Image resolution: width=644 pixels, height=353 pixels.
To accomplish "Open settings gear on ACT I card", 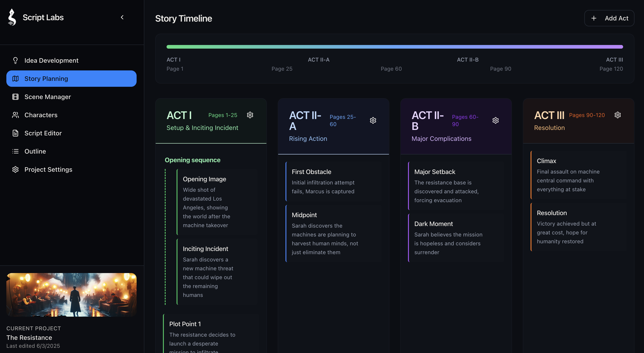I will tap(250, 115).
